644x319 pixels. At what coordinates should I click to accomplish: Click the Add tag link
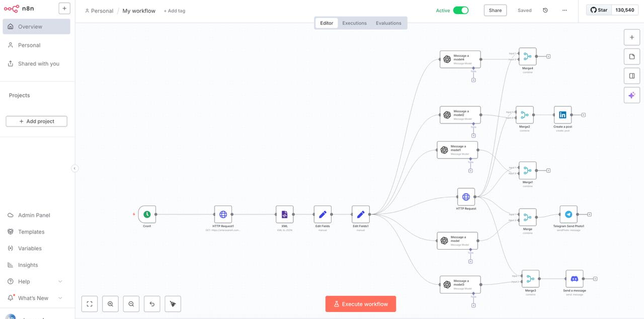[174, 11]
